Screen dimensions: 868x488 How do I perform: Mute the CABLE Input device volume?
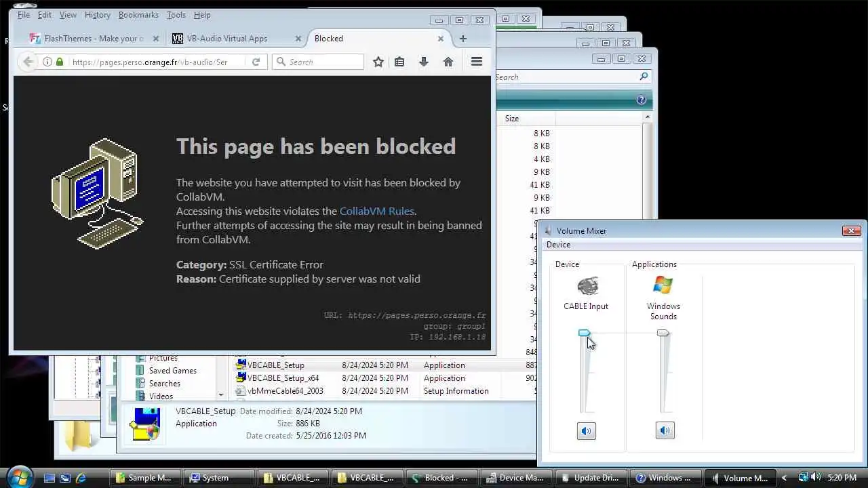pyautogui.click(x=586, y=430)
